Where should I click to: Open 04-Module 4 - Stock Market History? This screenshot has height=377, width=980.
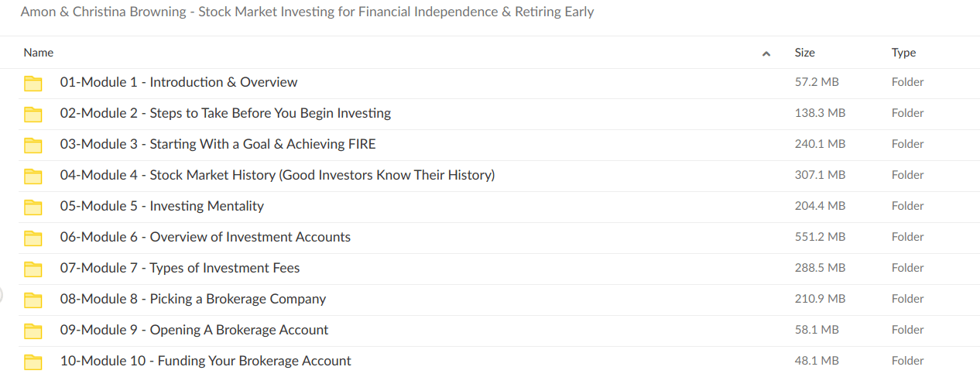(277, 175)
